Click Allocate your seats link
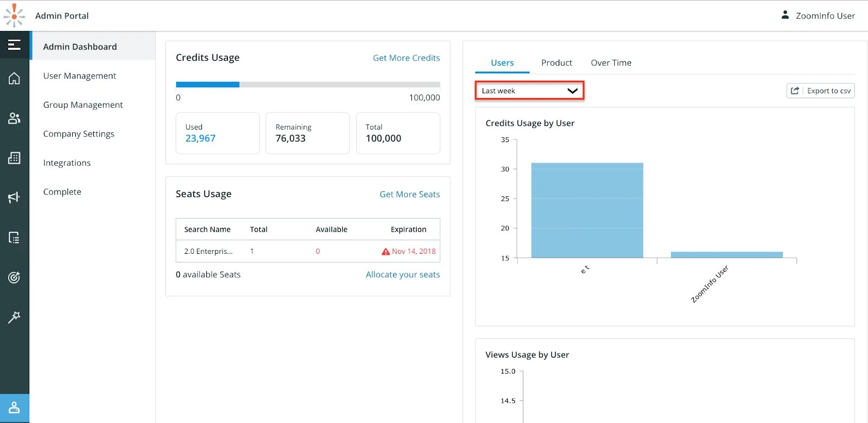 click(403, 274)
